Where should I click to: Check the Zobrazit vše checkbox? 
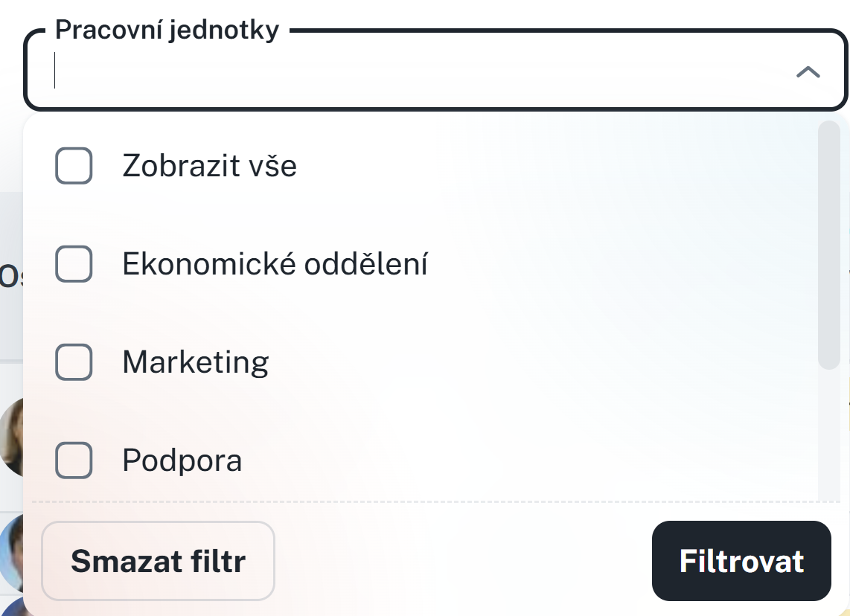point(74,165)
